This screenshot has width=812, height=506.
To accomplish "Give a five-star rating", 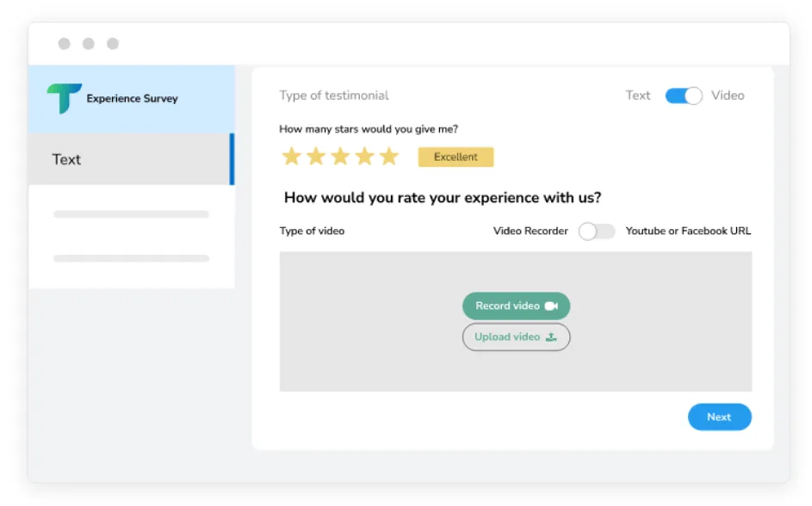I will coord(389,157).
